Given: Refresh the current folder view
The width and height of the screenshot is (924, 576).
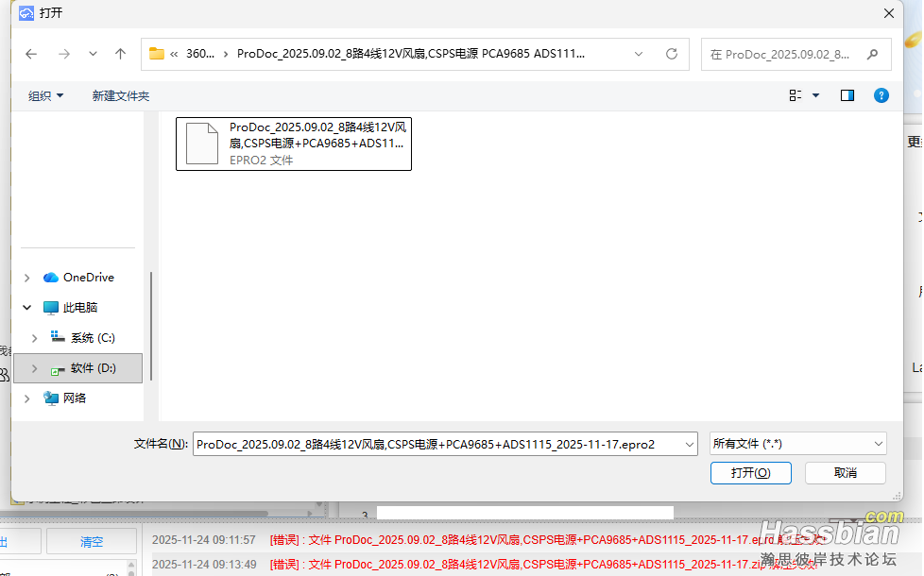Looking at the screenshot, I should coord(672,54).
